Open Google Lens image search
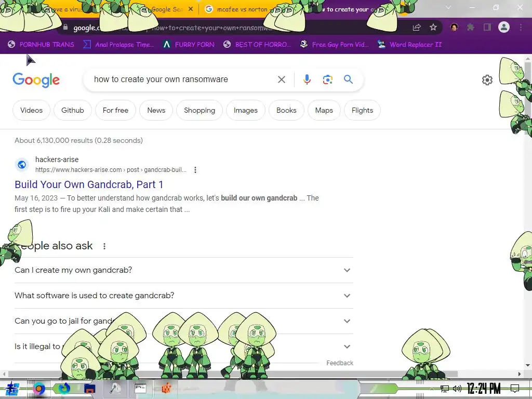 [x=327, y=79]
